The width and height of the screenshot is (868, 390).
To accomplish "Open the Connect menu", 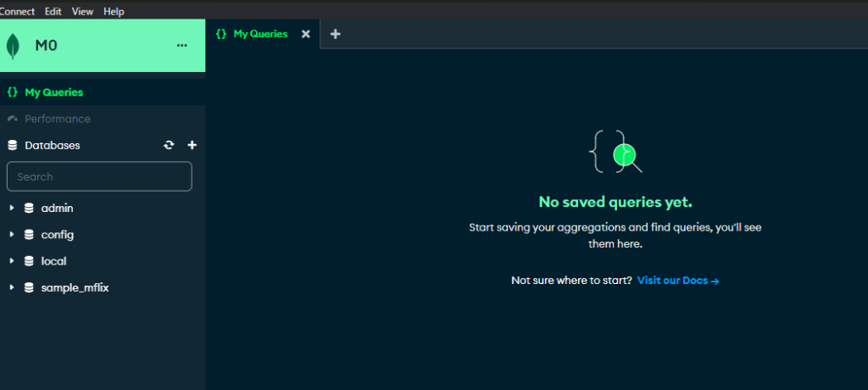I will click(17, 12).
